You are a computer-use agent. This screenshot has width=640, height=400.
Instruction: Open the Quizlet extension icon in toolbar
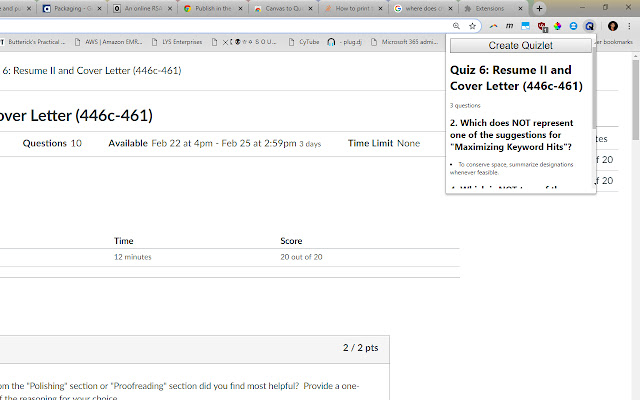(589, 26)
